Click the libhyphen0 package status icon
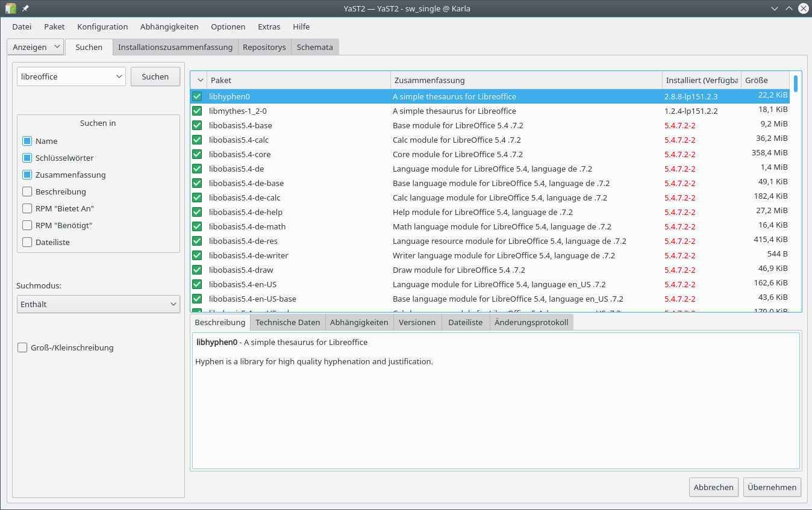 pyautogui.click(x=197, y=96)
